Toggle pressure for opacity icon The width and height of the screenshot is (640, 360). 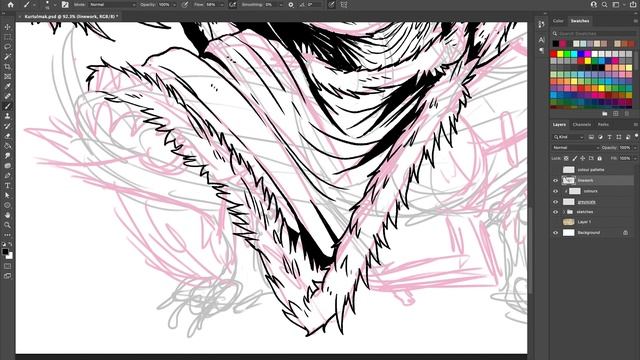tap(185, 5)
